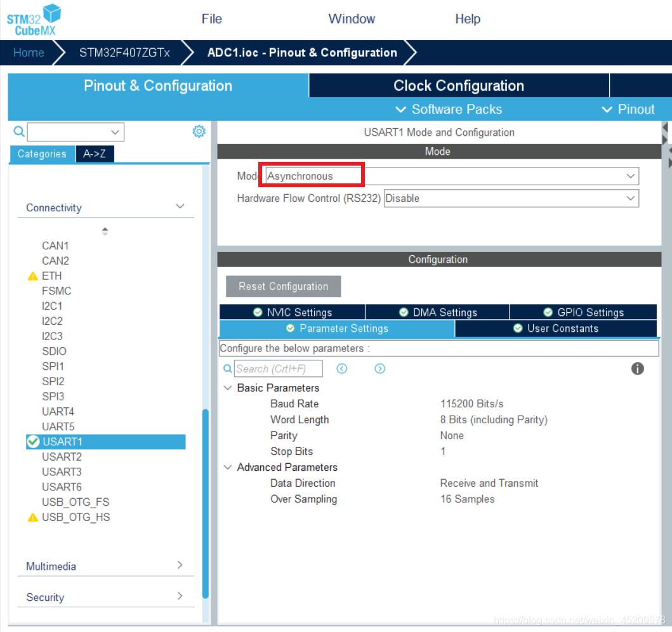Image resolution: width=672 pixels, height=632 pixels.
Task: Select USB_OTG_FS in the peripheral list
Action: pos(76,502)
